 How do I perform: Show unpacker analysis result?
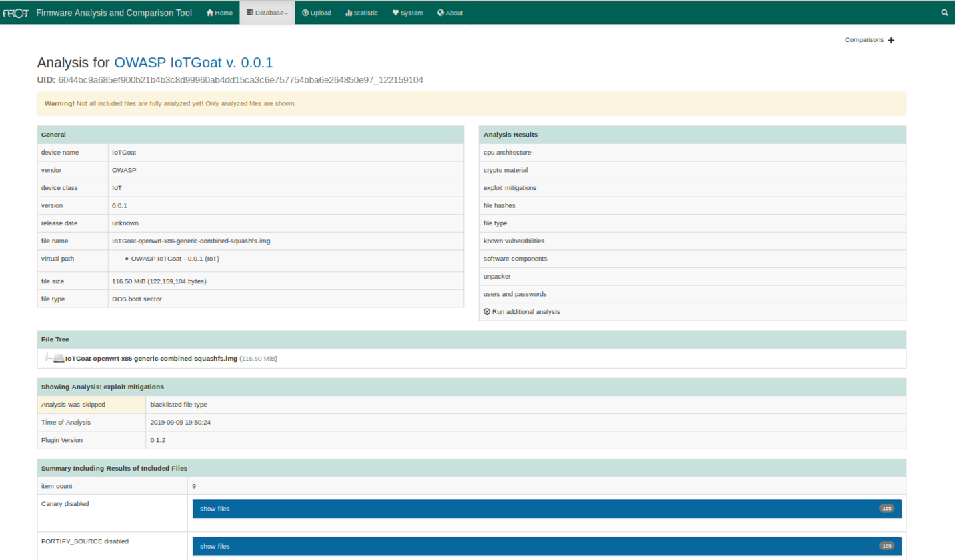click(692, 276)
